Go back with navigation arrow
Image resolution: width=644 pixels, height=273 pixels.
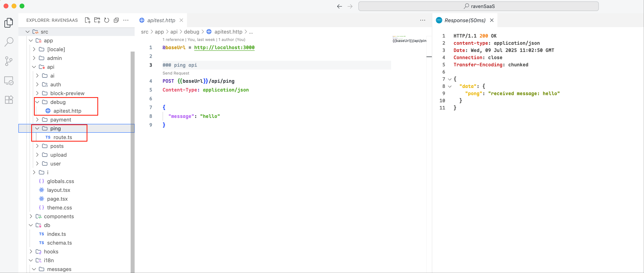pos(340,6)
